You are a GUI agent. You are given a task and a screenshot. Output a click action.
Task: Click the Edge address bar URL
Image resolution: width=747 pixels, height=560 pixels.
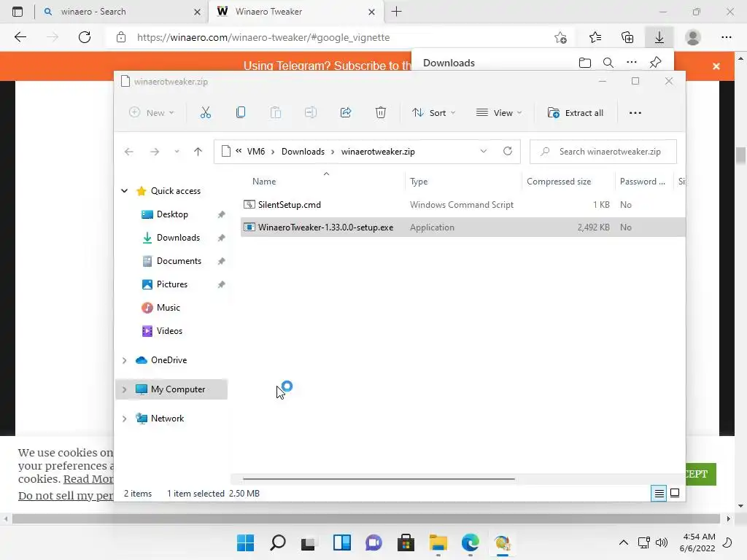[263, 38]
